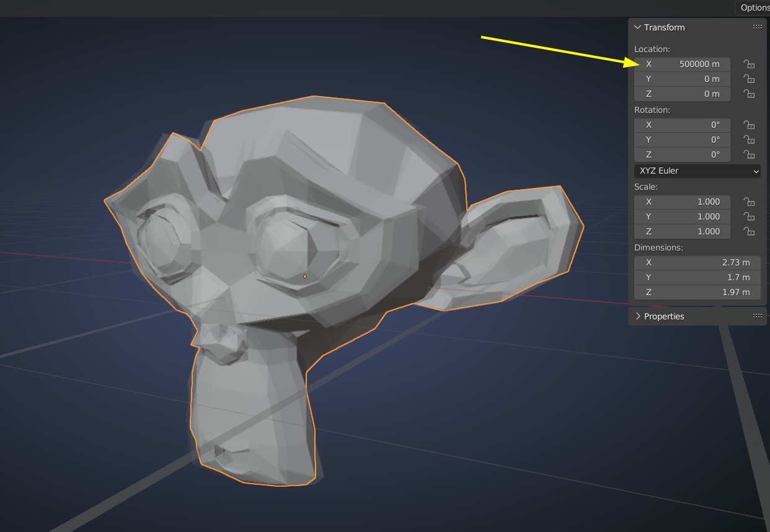The height and width of the screenshot is (532, 770).
Task: Click the Scale X field
Action: coord(682,202)
